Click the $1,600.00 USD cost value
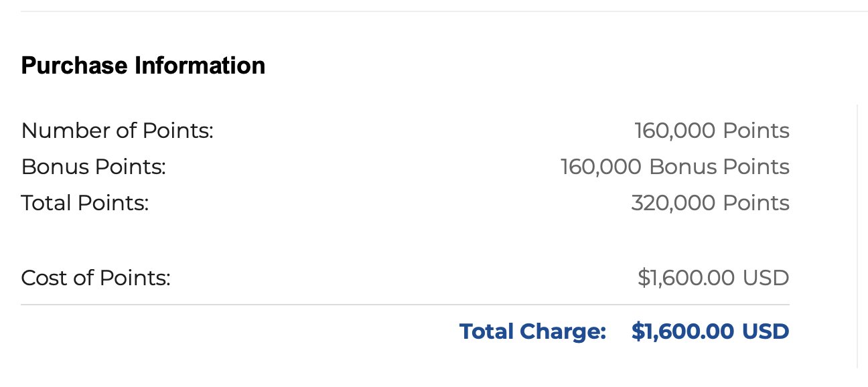This screenshot has width=868, height=387. [713, 278]
